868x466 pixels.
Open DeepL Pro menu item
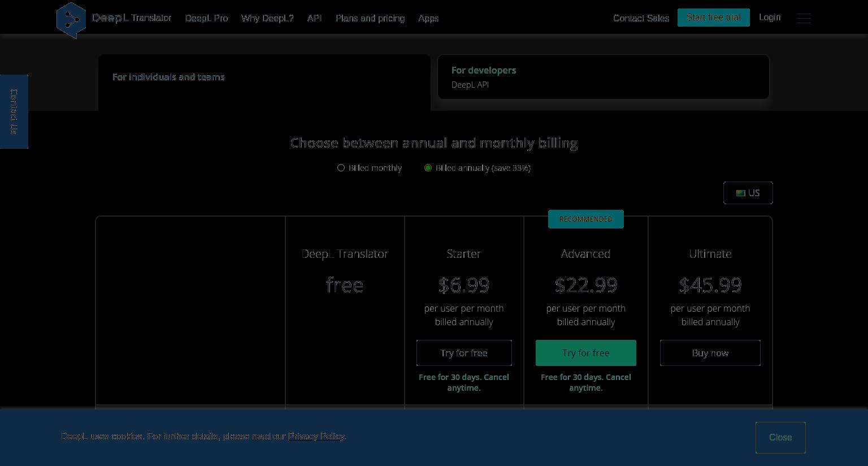pyautogui.click(x=207, y=18)
